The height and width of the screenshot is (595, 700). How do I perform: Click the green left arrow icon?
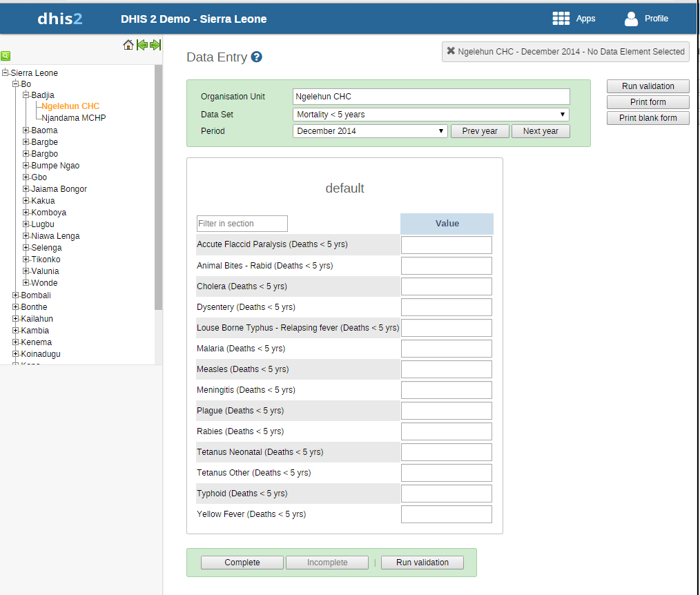tap(142, 45)
